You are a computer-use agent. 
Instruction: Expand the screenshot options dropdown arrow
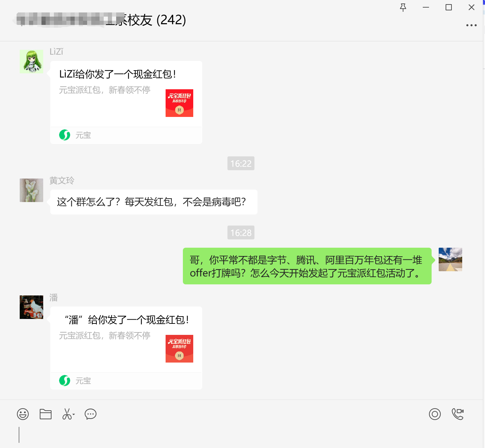[x=74, y=414]
